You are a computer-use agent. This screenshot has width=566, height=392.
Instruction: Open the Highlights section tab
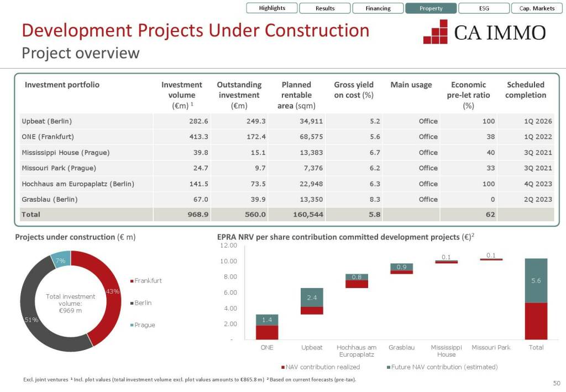272,8
